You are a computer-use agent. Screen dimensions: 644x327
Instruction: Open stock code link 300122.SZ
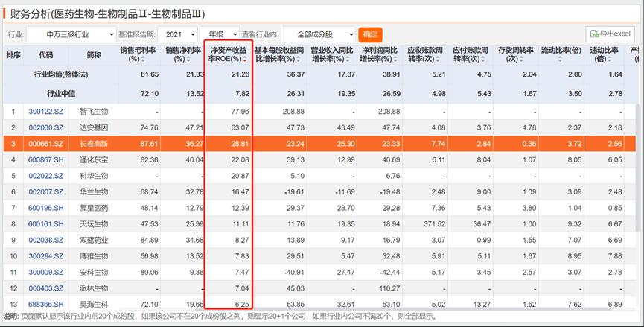46,111
